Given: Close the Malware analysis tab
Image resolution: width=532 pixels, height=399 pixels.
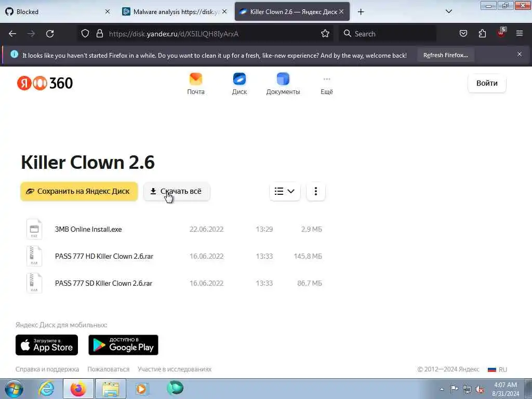Looking at the screenshot, I should point(224,11).
